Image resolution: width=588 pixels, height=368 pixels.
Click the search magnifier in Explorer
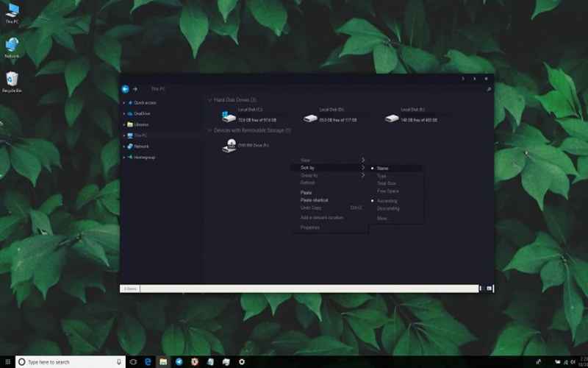point(489,89)
